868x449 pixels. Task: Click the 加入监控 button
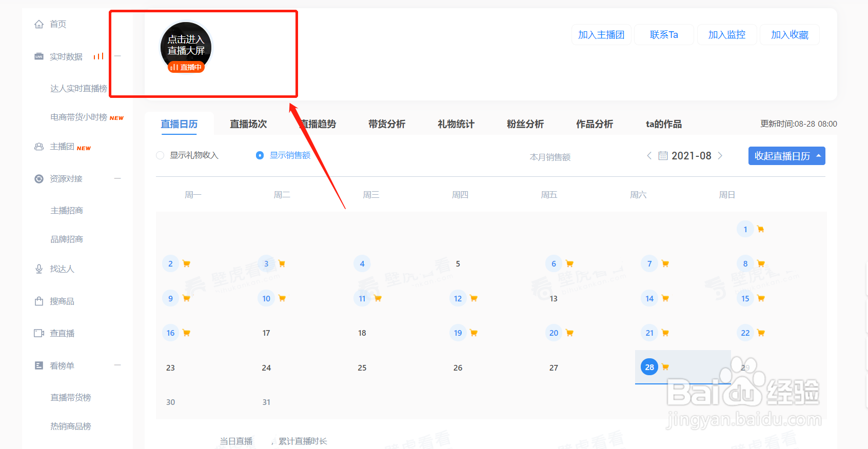(x=726, y=35)
